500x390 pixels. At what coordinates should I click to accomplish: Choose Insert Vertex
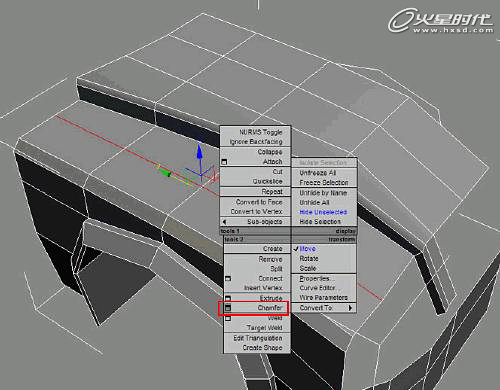click(x=263, y=288)
